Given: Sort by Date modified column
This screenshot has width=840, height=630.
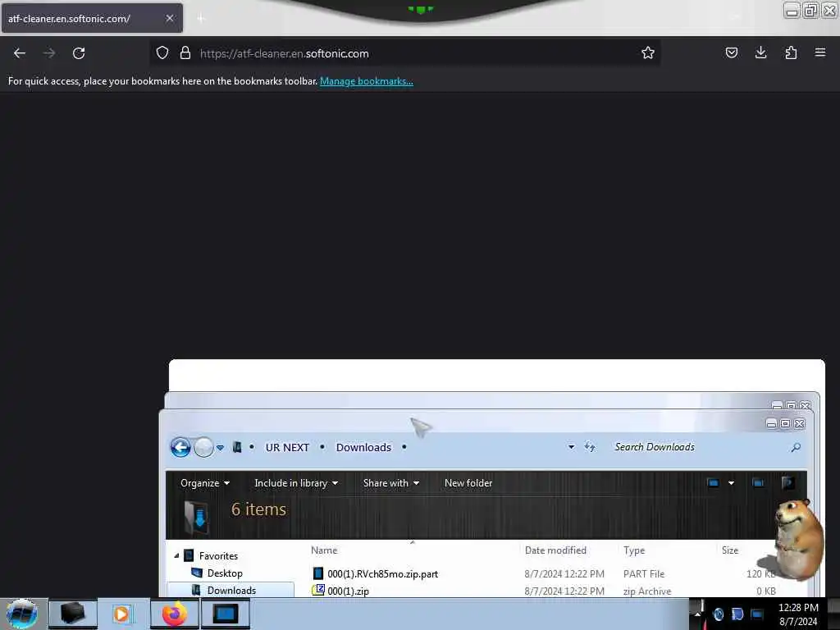Looking at the screenshot, I should [x=555, y=550].
